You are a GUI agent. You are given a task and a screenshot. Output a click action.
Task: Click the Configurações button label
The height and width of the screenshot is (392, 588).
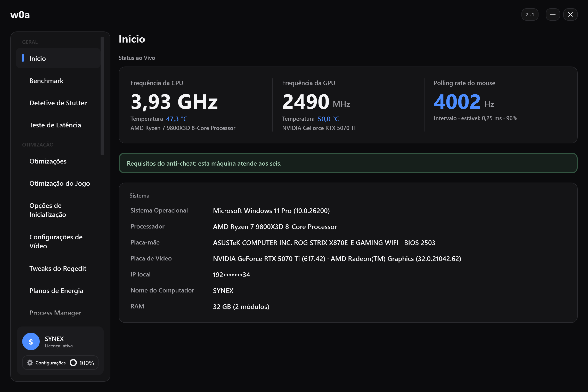pyautogui.click(x=51, y=363)
